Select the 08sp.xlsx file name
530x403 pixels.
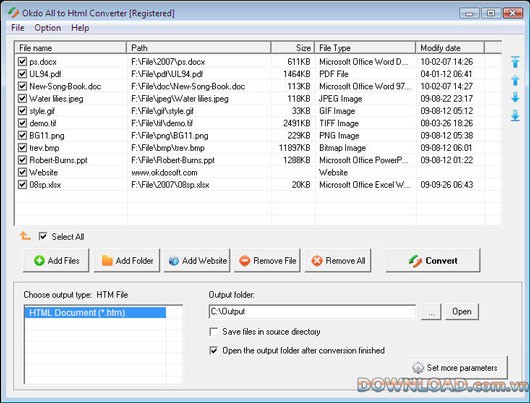point(45,185)
